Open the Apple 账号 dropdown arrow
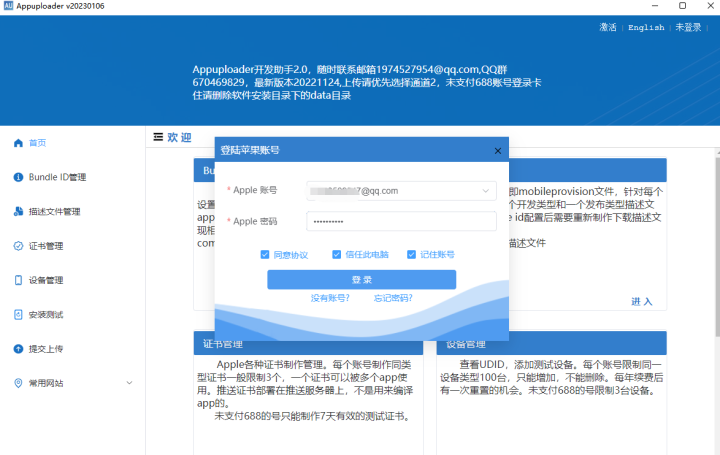The width and height of the screenshot is (720, 455). [485, 191]
